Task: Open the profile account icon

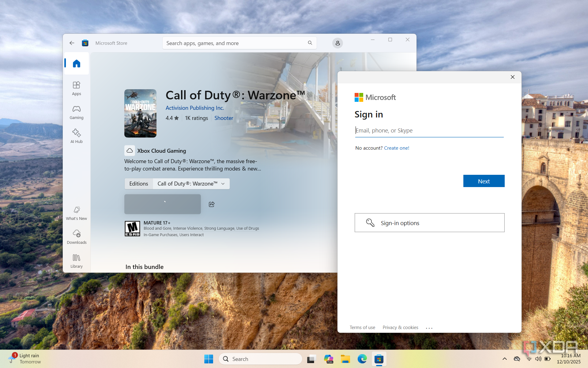Action: pos(337,43)
